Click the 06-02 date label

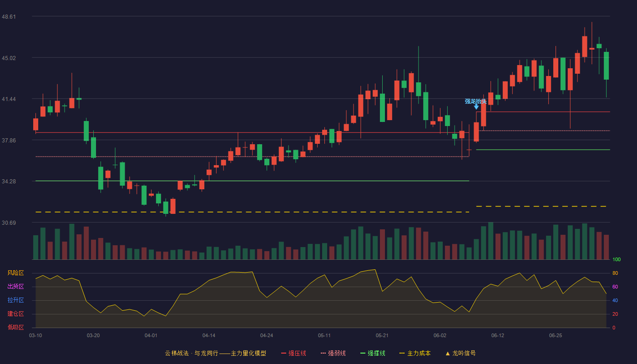(440, 335)
